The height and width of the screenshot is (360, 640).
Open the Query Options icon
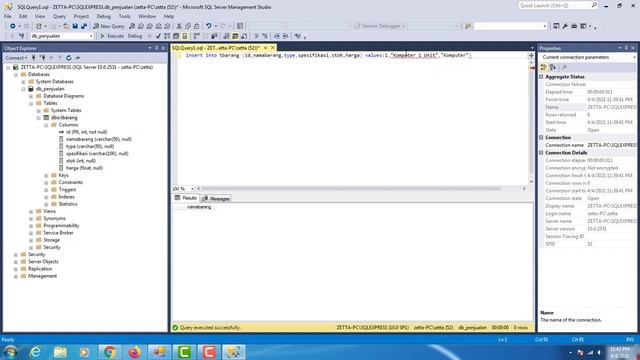coord(176,36)
